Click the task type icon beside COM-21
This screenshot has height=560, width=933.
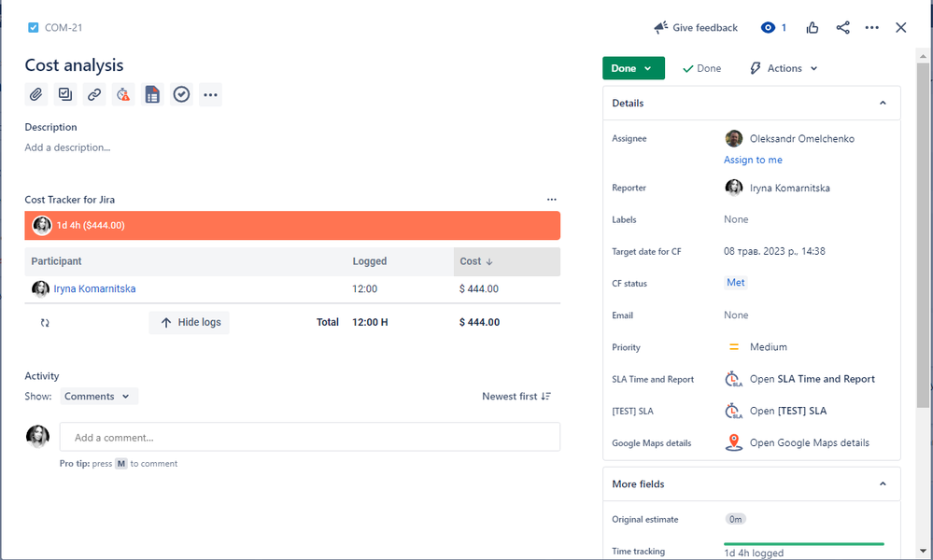[34, 27]
